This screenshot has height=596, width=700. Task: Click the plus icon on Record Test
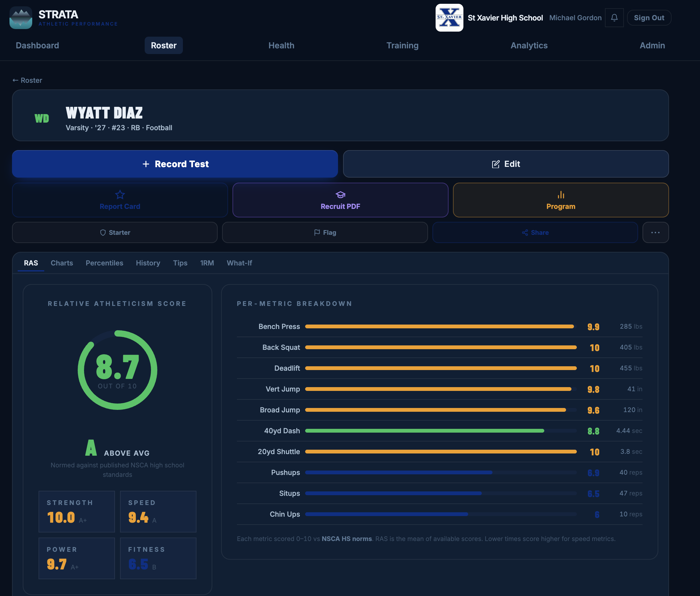click(x=146, y=164)
